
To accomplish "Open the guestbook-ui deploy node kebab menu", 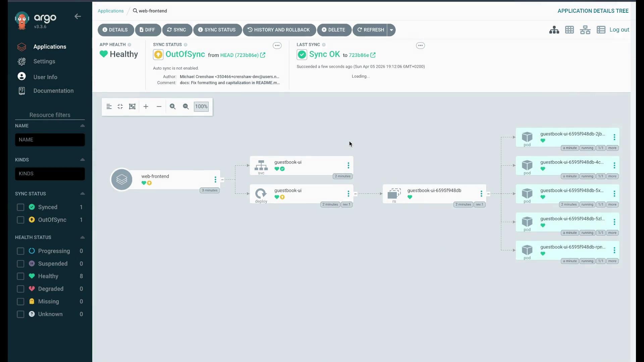I will [348, 194].
